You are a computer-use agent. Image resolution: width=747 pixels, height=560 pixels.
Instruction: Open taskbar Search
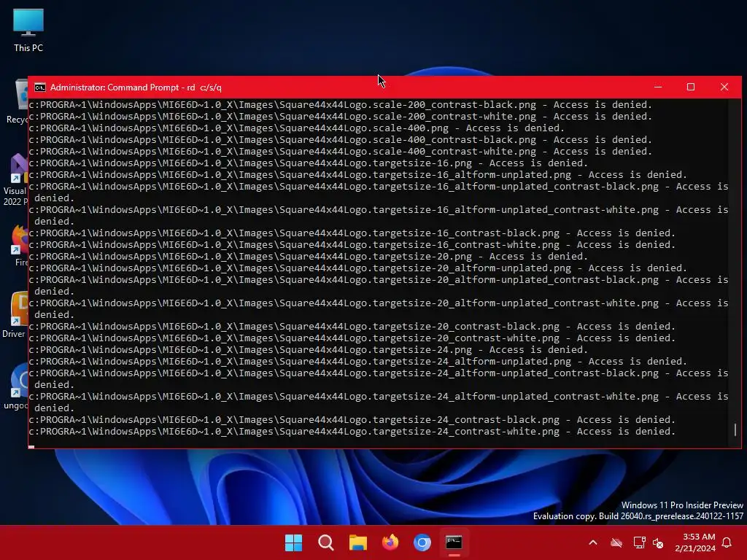coord(326,542)
